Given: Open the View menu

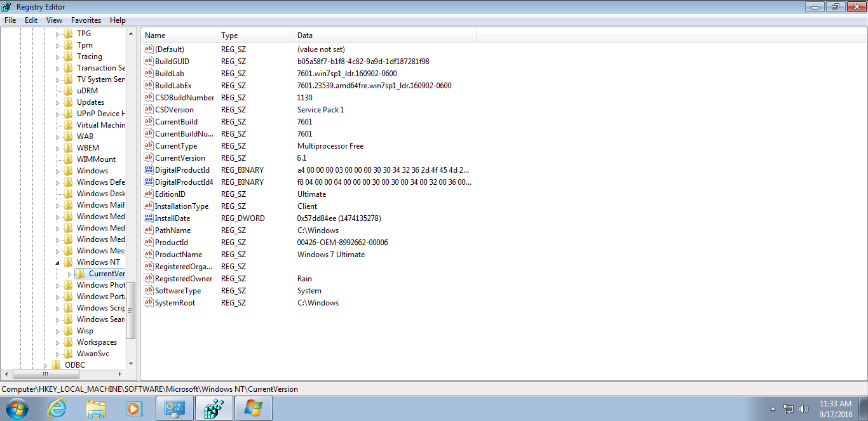Looking at the screenshot, I should coord(54,20).
